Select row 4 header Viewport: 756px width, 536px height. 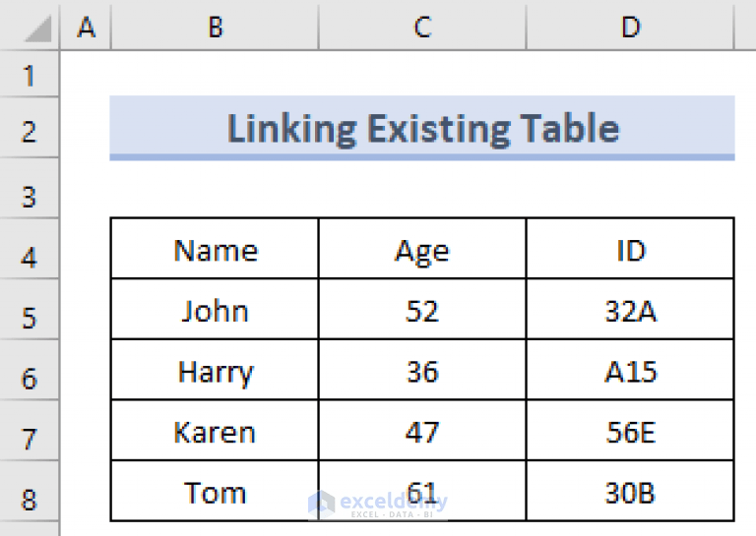point(30,249)
